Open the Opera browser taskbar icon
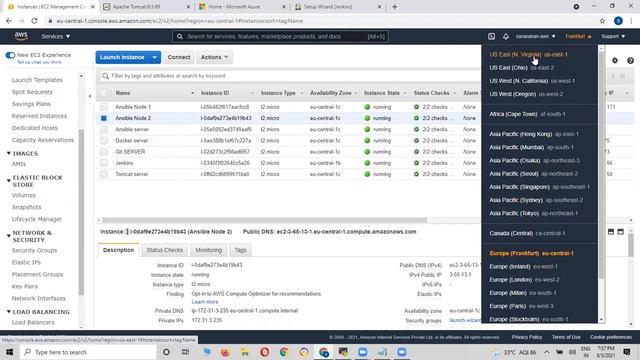This screenshot has height=360, width=640. [264, 352]
